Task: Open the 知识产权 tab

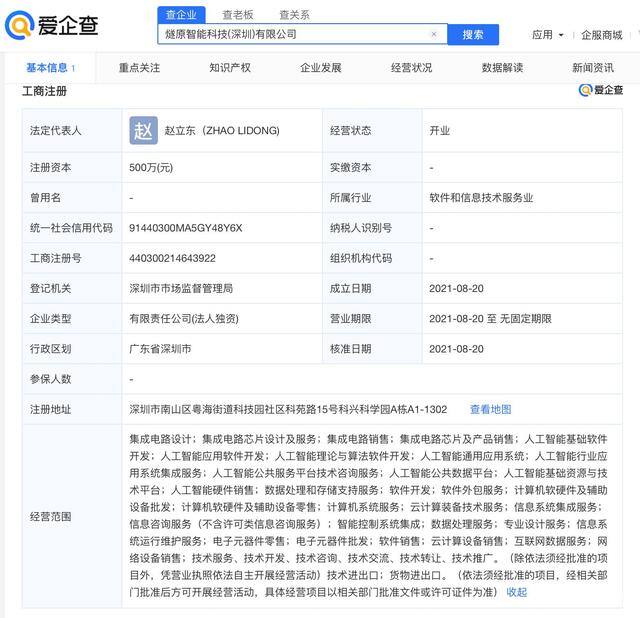Action: tap(230, 68)
